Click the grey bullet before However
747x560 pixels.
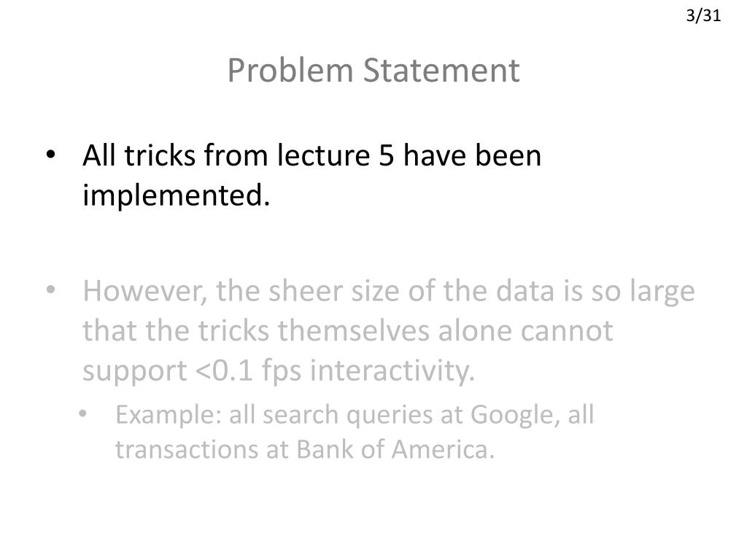coord(51,289)
